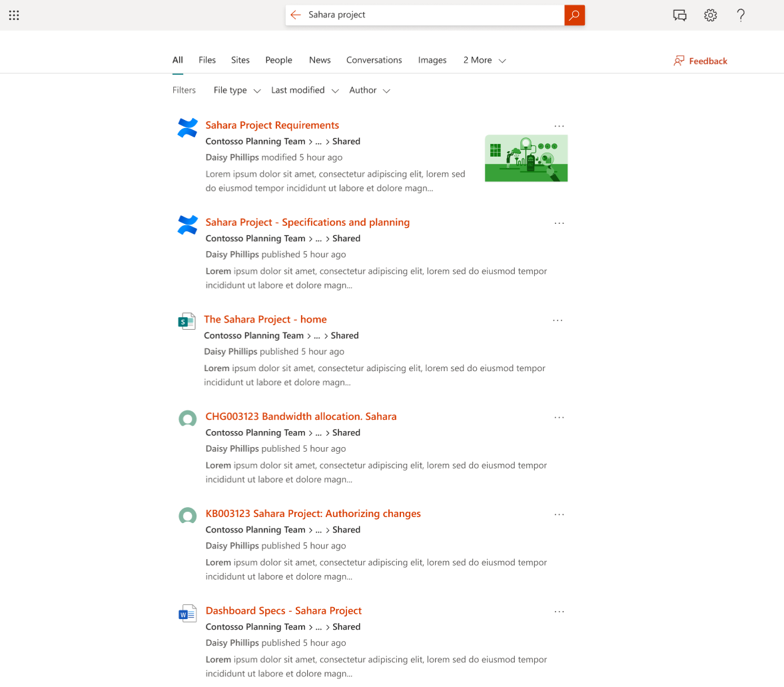Click the Filters label
This screenshot has height=687, width=784.
pyautogui.click(x=184, y=90)
